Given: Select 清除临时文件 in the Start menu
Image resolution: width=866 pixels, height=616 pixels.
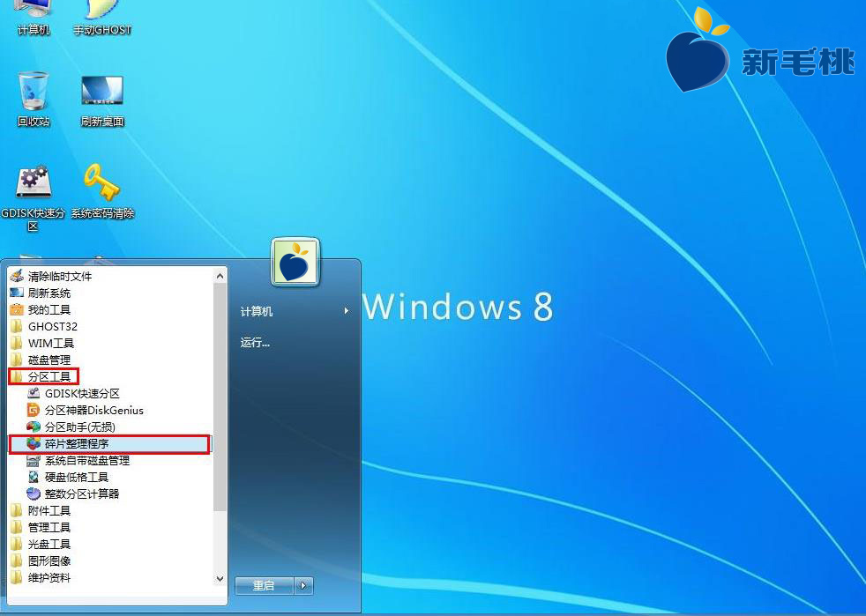Looking at the screenshot, I should pyautogui.click(x=110, y=276).
